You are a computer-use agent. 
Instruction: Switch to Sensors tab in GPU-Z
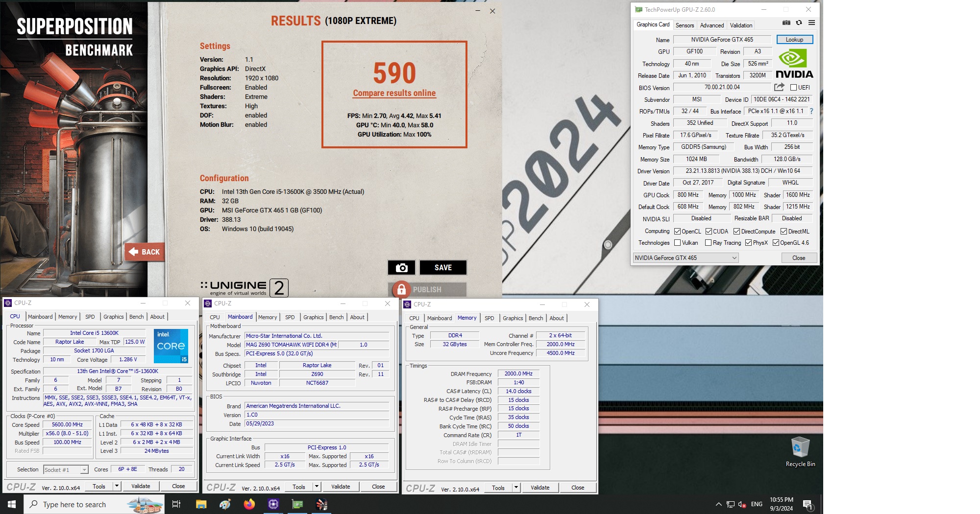pos(685,25)
